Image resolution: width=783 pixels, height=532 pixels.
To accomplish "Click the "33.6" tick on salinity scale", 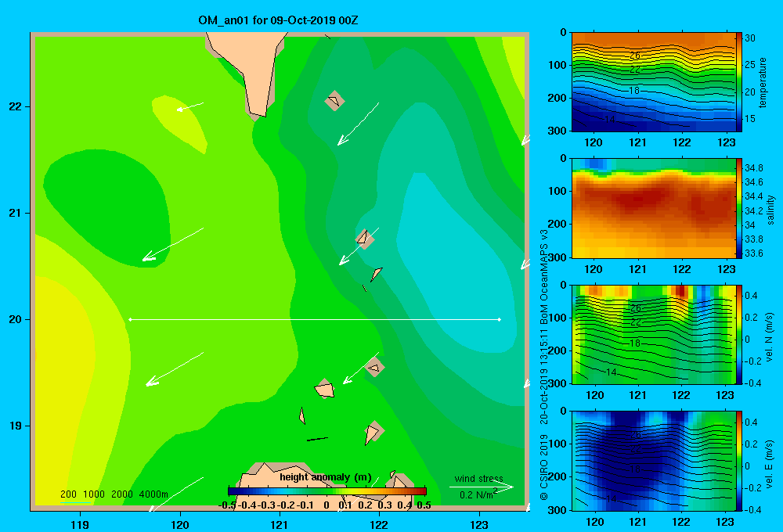I will [754, 253].
